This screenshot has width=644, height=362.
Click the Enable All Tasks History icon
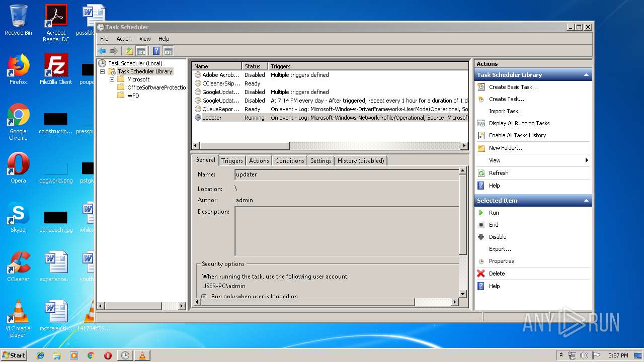click(481, 135)
